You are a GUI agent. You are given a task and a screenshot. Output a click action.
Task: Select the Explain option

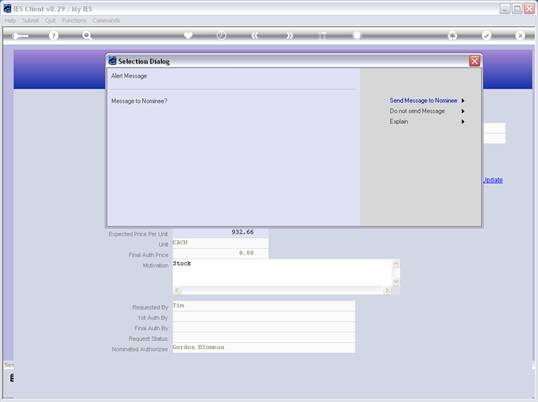click(x=399, y=121)
